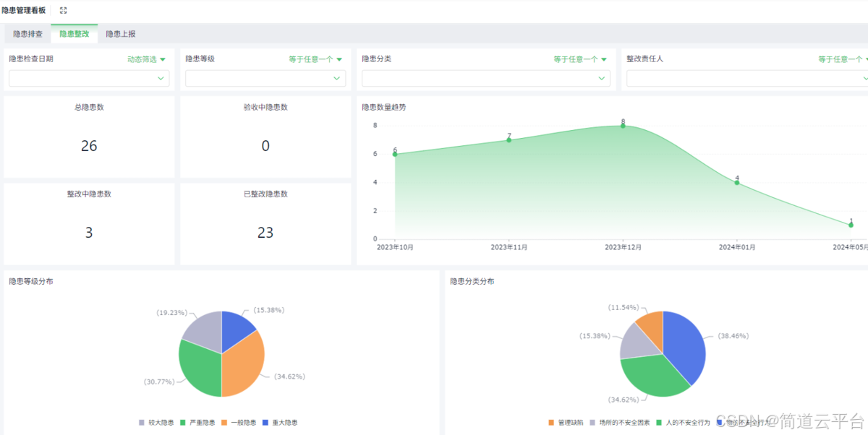Click the fullscreen expand icon beside 隐患管理看板
The image size is (868, 435).
point(63,11)
